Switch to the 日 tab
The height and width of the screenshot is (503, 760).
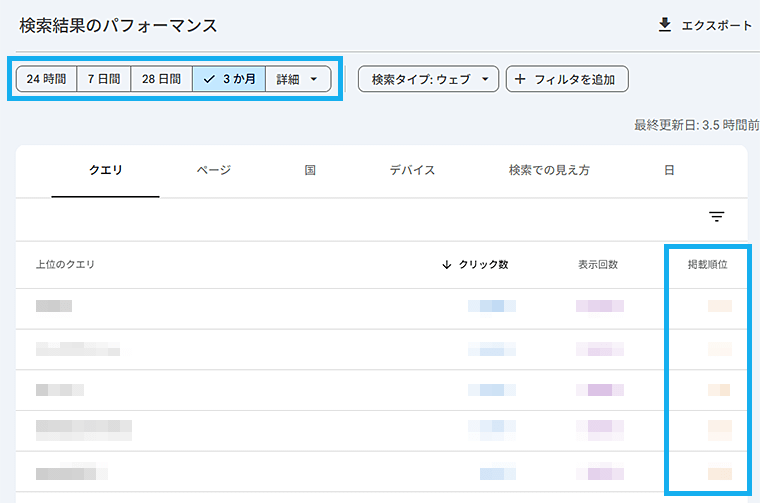[669, 170]
